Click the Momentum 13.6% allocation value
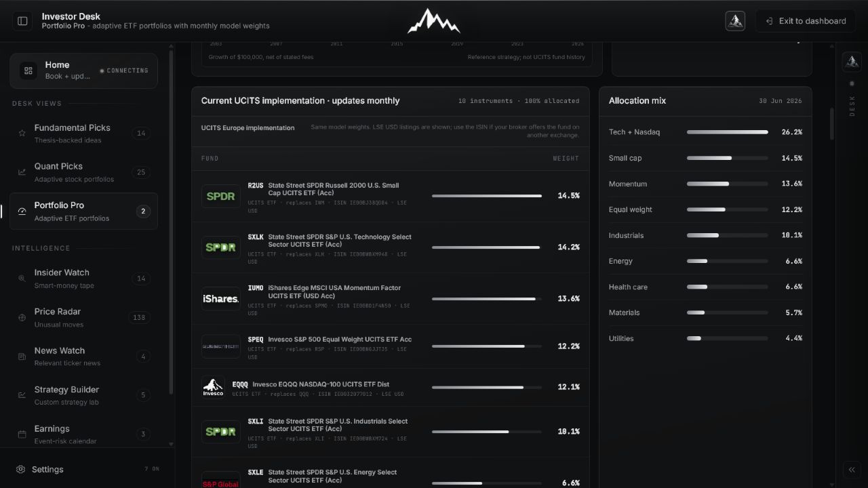 [792, 184]
